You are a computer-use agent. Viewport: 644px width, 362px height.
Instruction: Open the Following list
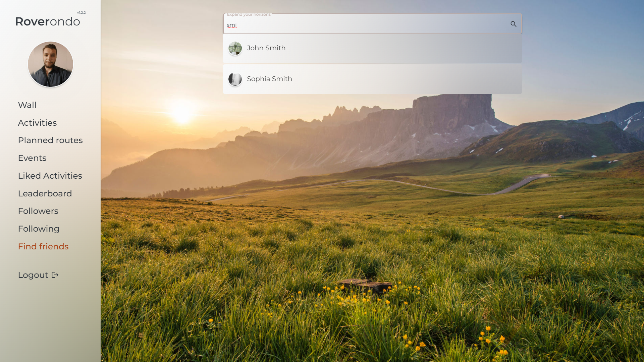[39, 229]
